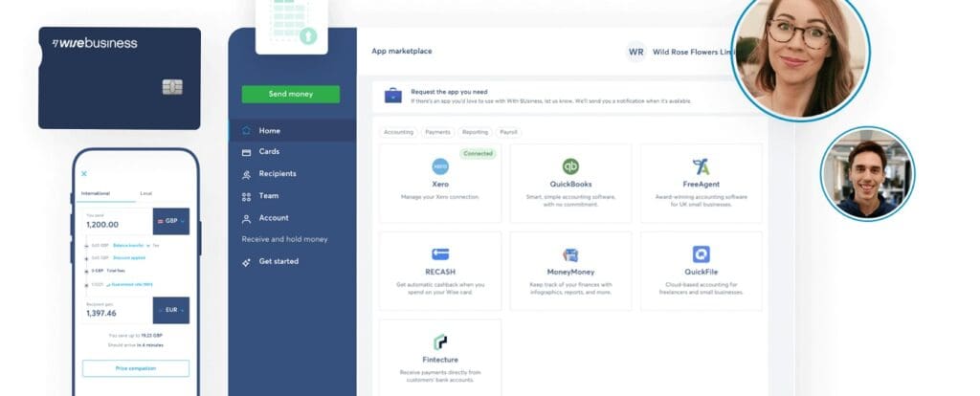Click the Should arrive in 4 minutes text
The width and height of the screenshot is (980, 396).
coord(136,345)
